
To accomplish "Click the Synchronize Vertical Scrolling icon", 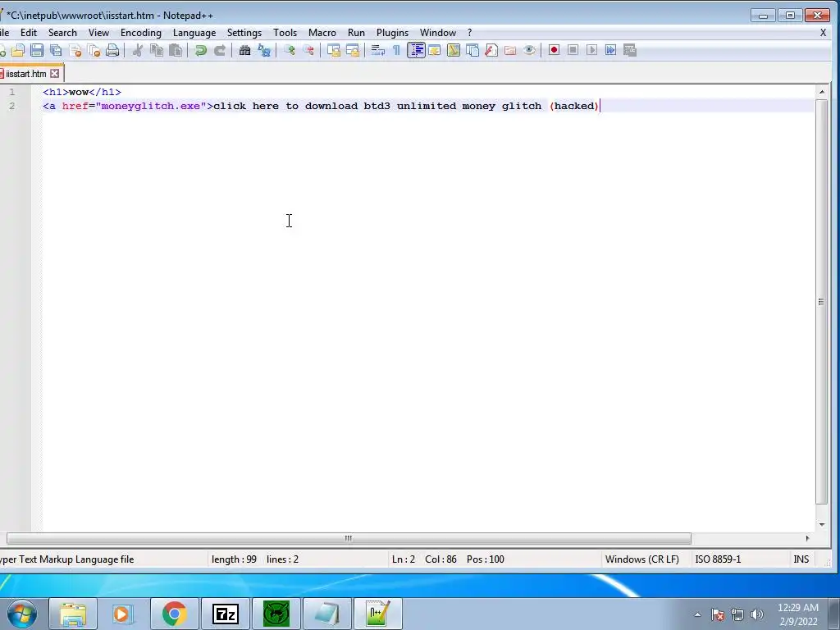I will click(334, 50).
